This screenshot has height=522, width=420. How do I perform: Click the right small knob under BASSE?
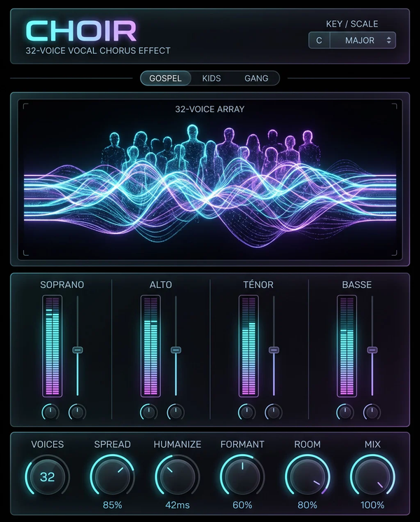coord(372,413)
